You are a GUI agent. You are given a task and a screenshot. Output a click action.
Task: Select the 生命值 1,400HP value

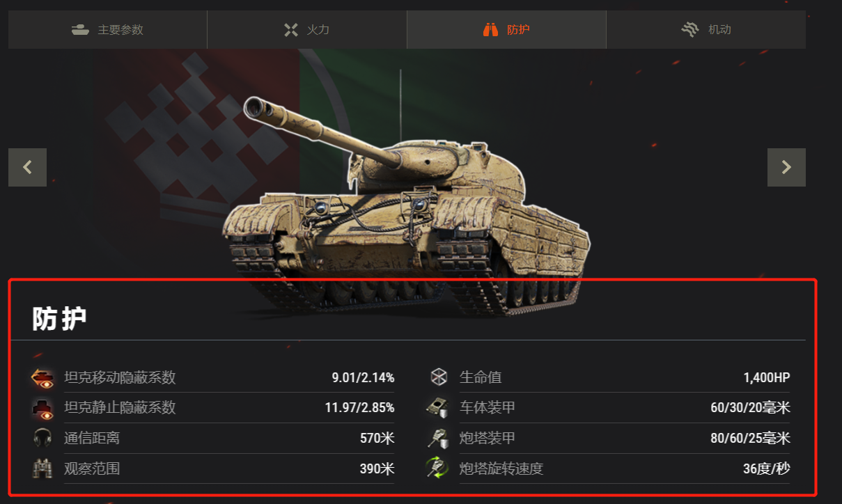767,378
